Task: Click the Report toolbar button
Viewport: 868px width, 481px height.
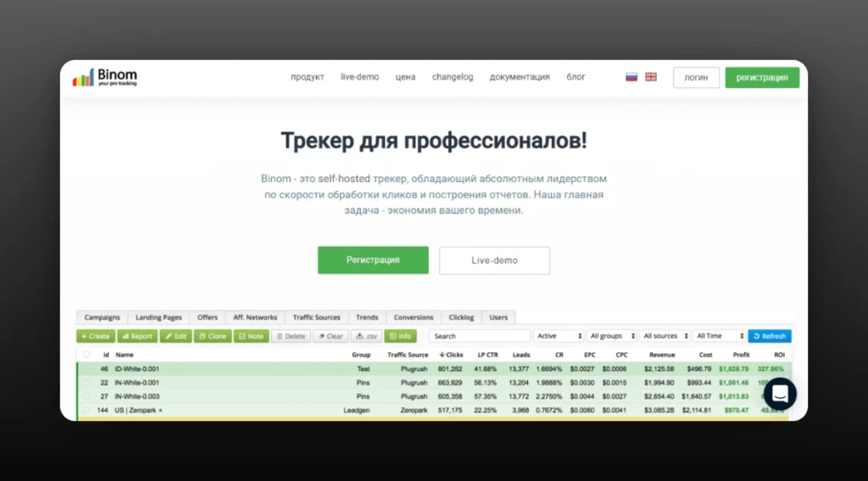Action: [137, 336]
